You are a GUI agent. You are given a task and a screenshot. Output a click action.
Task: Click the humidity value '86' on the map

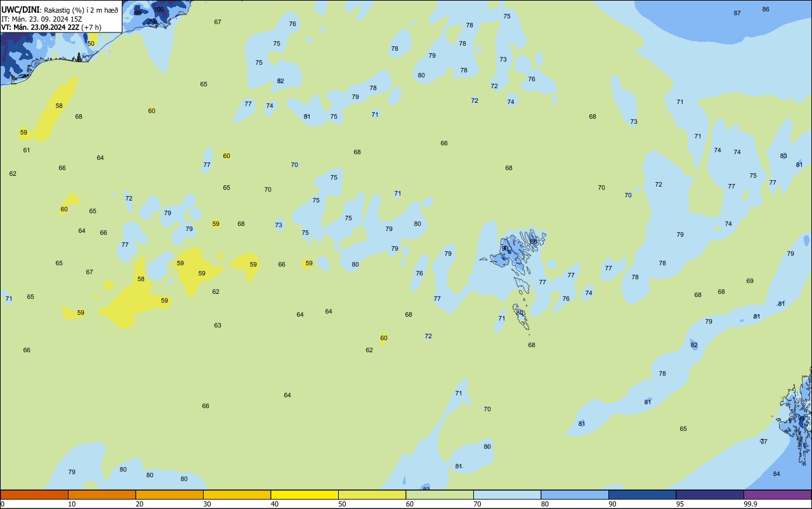766,10
